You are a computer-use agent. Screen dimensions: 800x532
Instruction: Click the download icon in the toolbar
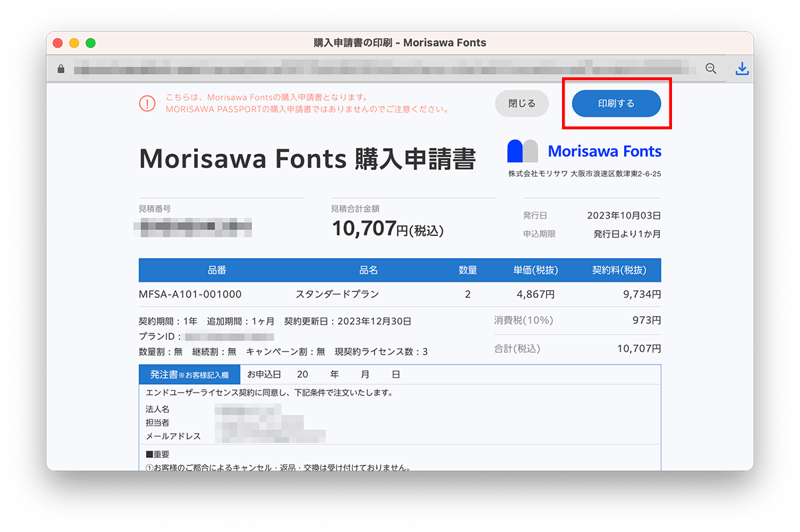coord(742,69)
